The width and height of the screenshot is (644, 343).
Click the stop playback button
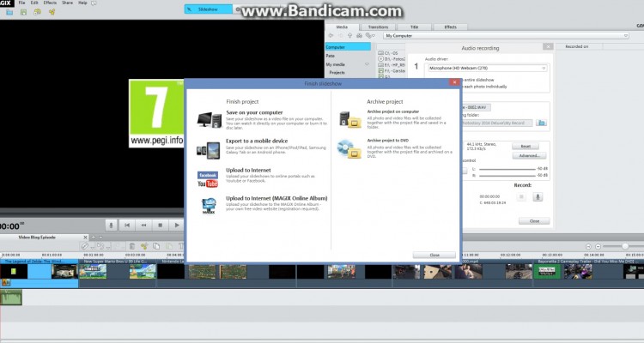tap(161, 225)
